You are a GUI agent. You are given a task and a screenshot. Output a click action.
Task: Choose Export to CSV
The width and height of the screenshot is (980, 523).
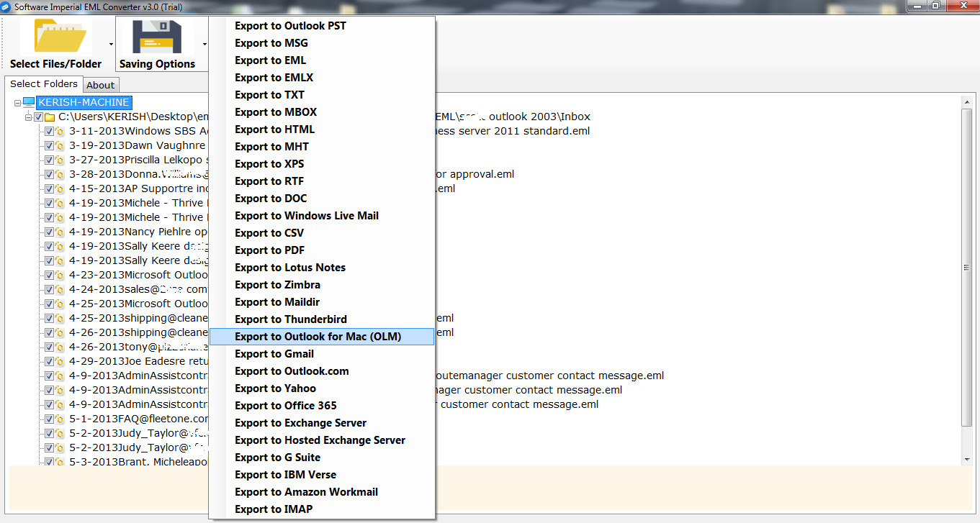pos(322,233)
